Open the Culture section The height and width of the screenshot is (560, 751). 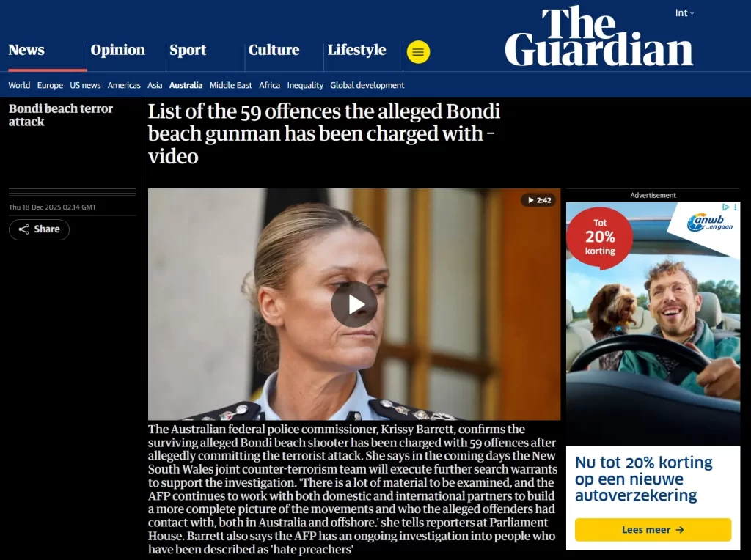coord(274,50)
